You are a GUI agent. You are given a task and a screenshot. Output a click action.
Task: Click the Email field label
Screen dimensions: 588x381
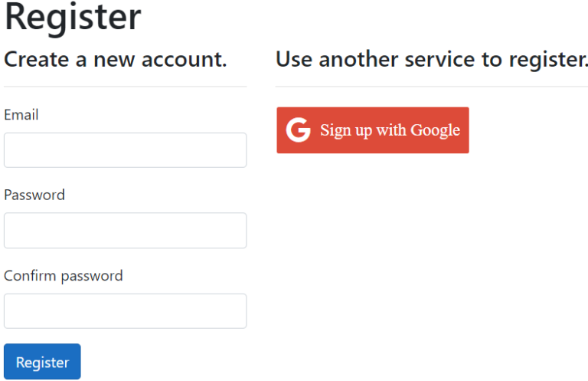pos(21,115)
